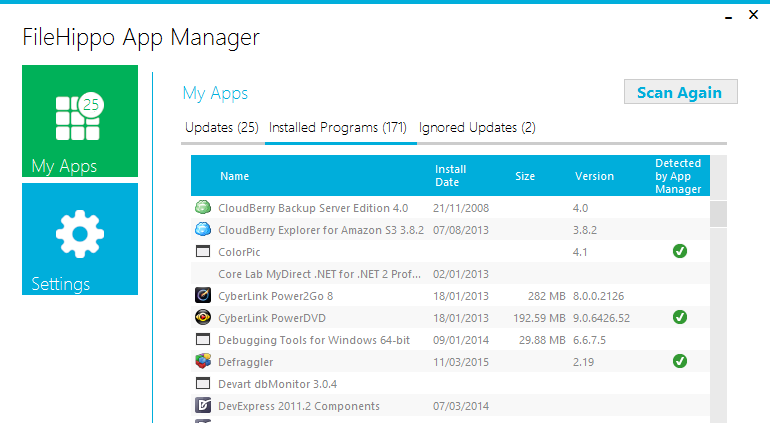Click the ColorPic window icon
The image size is (770, 423).
203,252
